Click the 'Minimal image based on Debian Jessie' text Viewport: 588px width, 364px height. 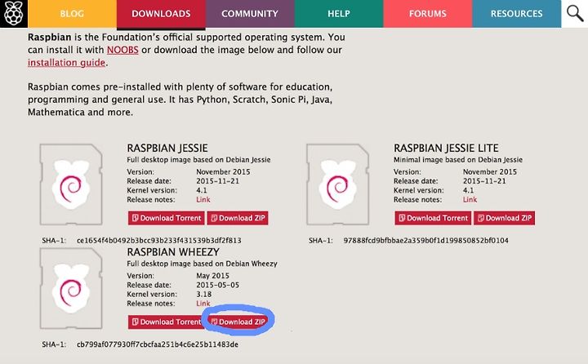click(x=458, y=160)
